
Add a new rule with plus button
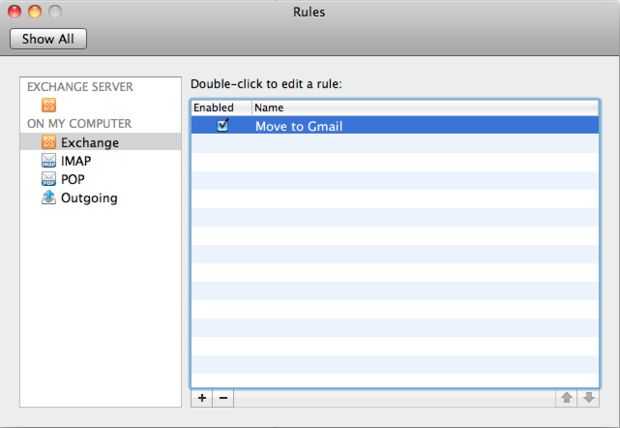coord(202,398)
